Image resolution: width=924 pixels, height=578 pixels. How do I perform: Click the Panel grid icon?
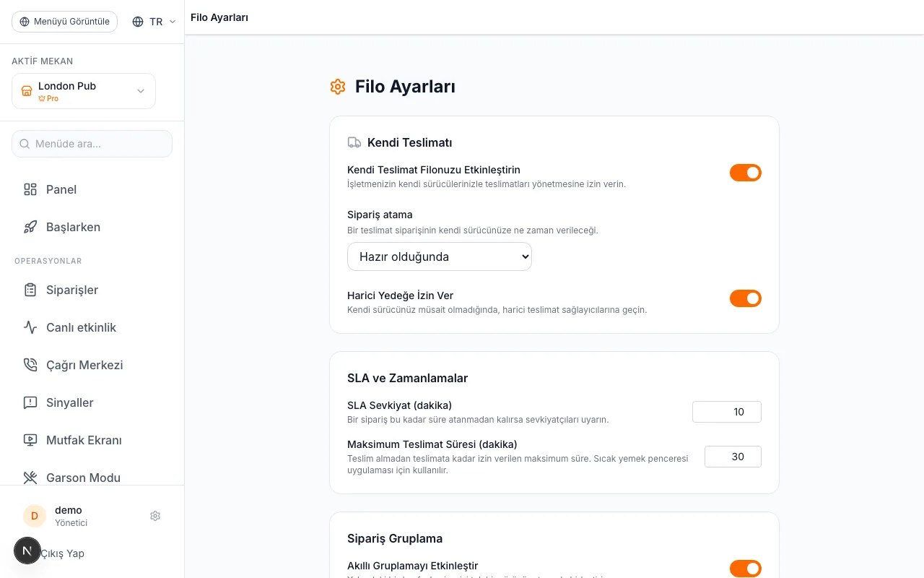coord(30,189)
